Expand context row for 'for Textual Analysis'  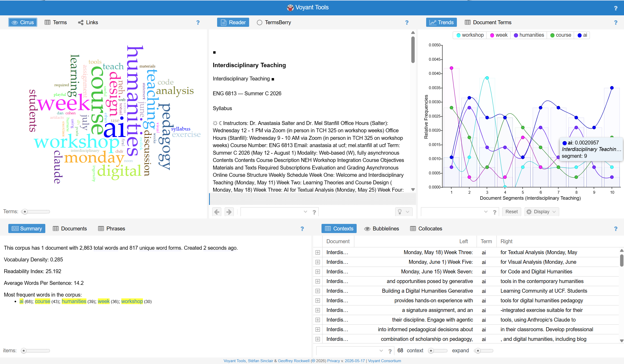(x=318, y=253)
